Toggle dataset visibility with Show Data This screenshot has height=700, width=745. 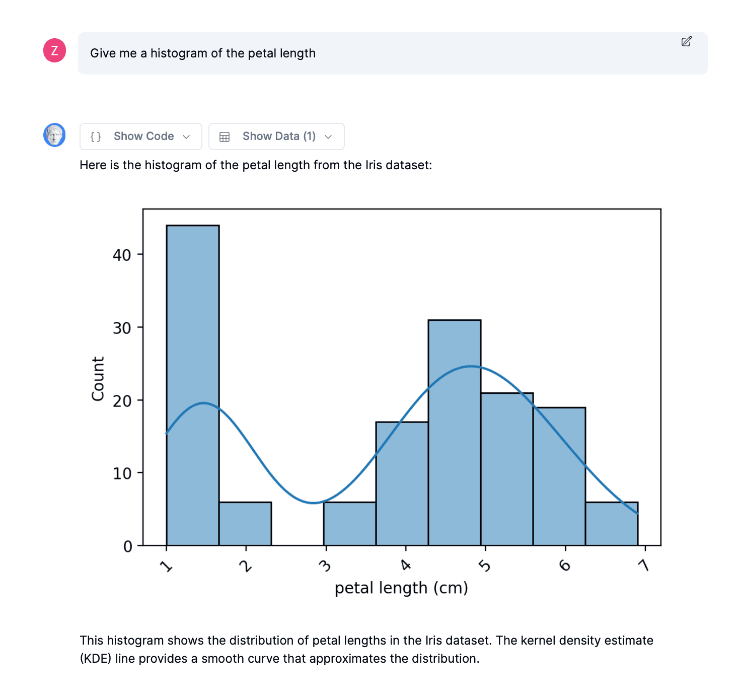tap(276, 136)
